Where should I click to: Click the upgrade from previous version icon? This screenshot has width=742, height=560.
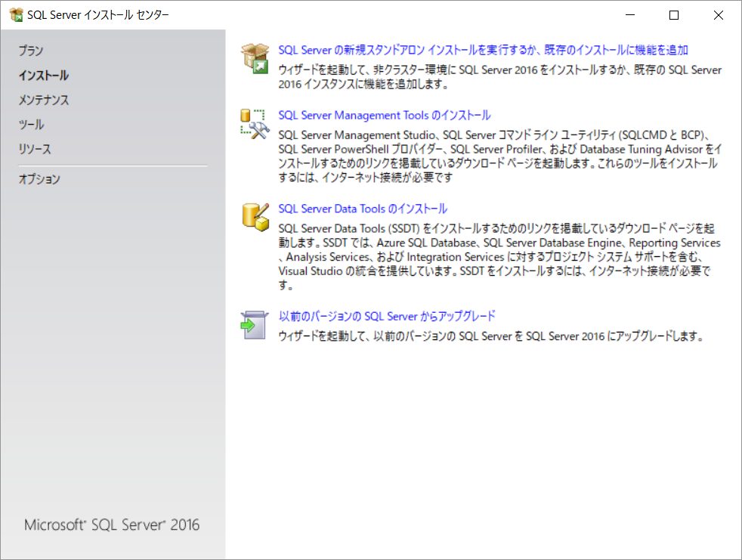coord(255,325)
